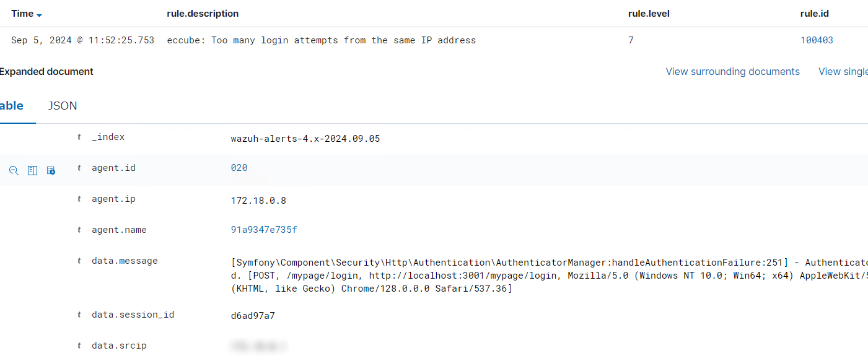Click the Sep 5, 2024 timestamp cell
868x361 pixels.
(x=82, y=40)
